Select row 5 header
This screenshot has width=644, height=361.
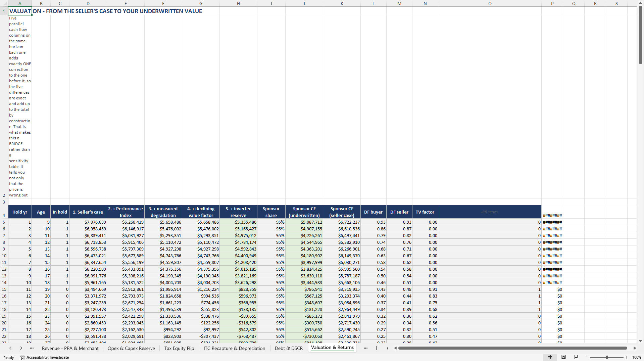click(x=4, y=222)
